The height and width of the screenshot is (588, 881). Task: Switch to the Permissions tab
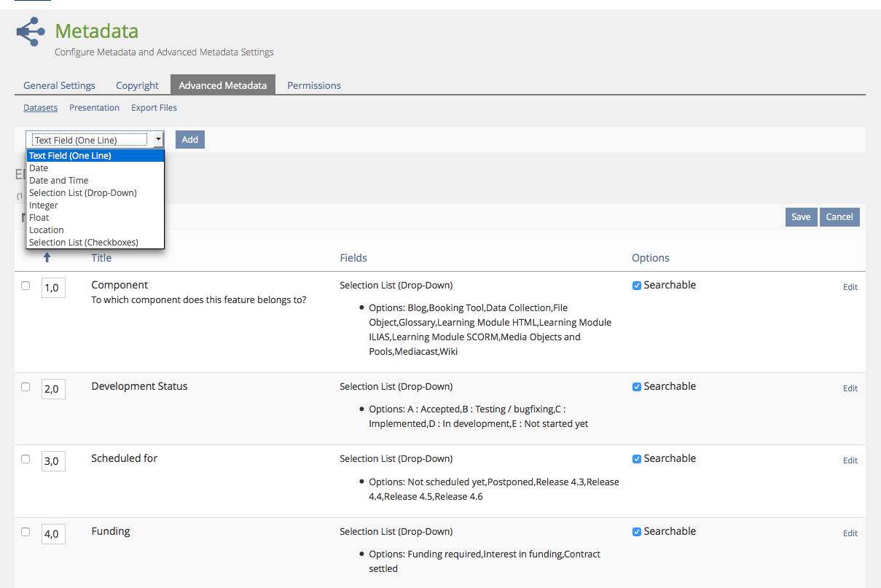[314, 85]
